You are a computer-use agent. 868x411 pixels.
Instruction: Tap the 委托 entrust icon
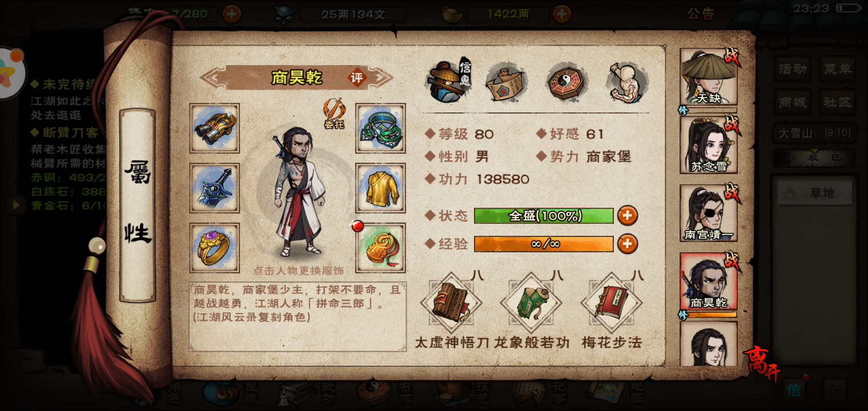[x=335, y=112]
